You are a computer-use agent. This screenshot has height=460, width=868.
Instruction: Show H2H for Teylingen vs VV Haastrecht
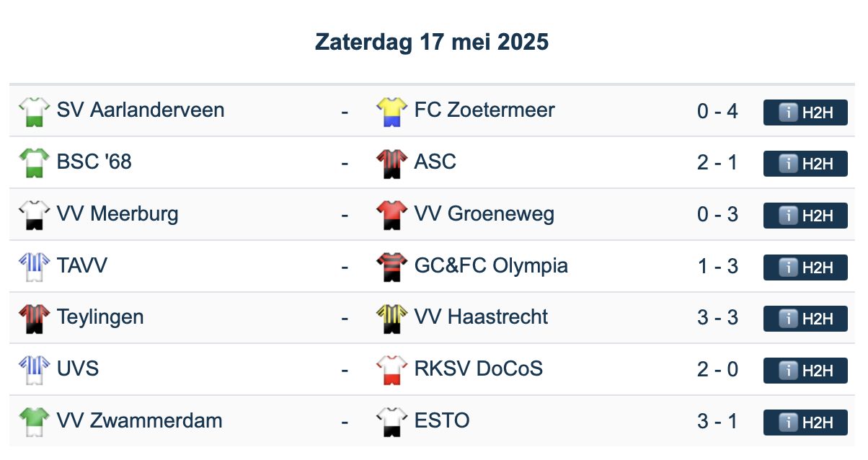(805, 319)
